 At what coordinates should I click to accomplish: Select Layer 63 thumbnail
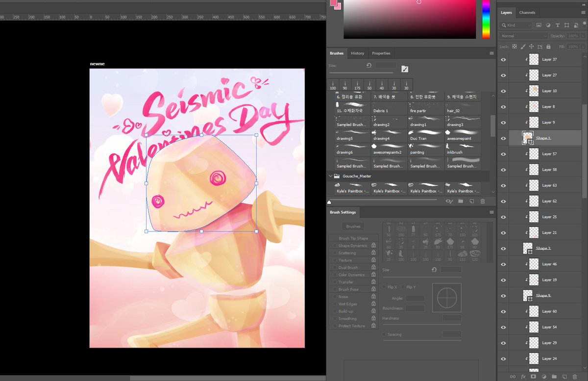tap(534, 185)
